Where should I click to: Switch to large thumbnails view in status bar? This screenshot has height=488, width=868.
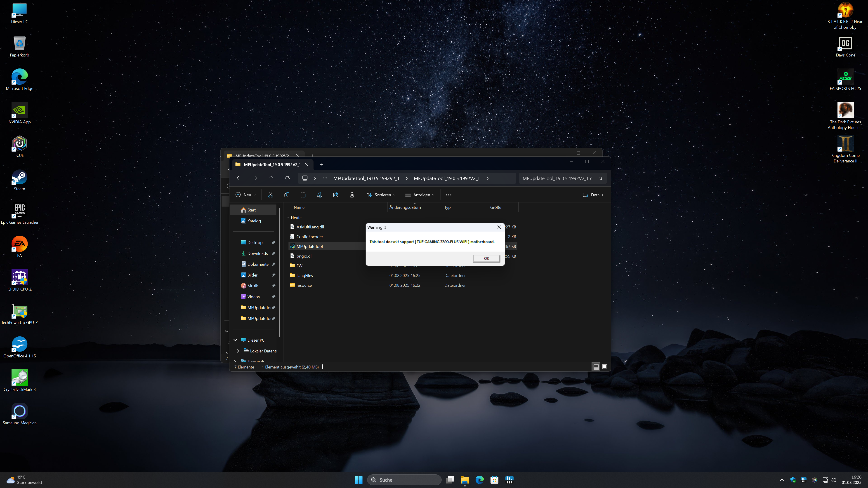pyautogui.click(x=604, y=367)
